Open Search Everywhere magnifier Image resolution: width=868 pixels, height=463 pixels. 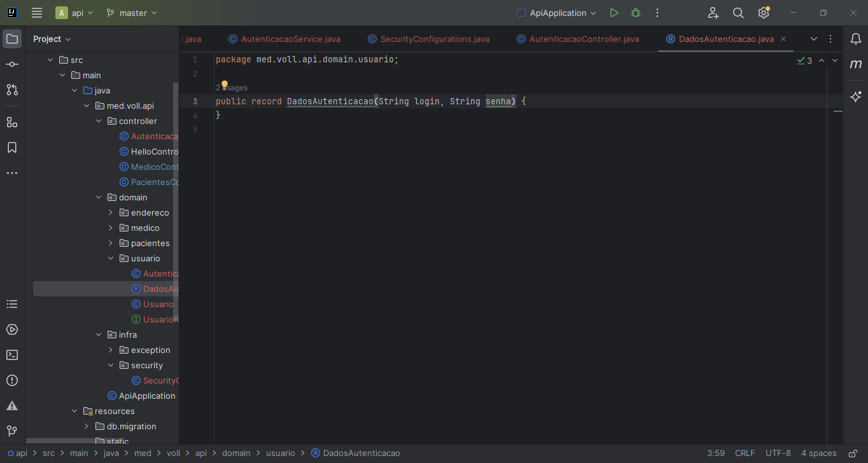(738, 13)
